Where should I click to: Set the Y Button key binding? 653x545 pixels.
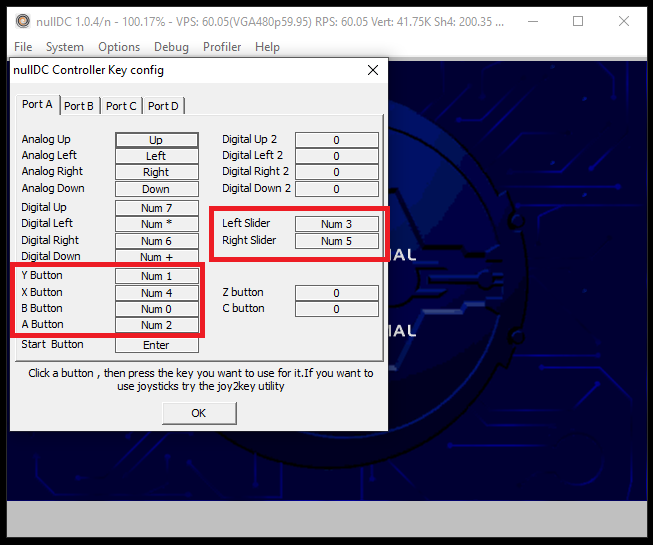(156, 276)
